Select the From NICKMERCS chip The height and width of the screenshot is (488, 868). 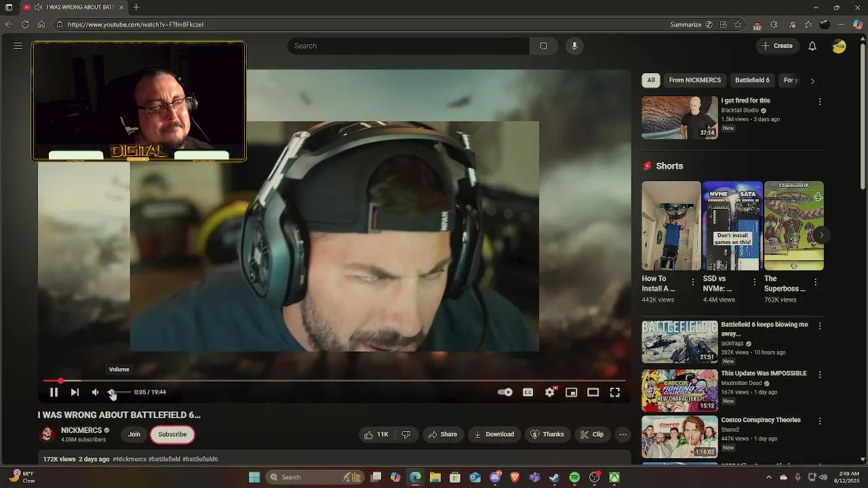tap(694, 80)
